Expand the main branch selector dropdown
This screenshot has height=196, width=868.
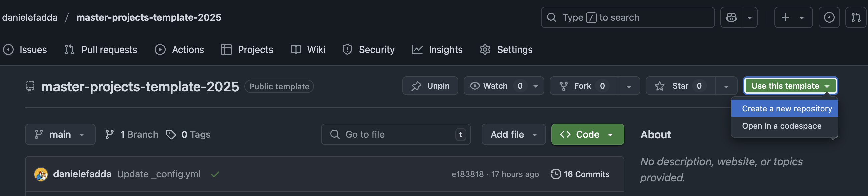60,134
